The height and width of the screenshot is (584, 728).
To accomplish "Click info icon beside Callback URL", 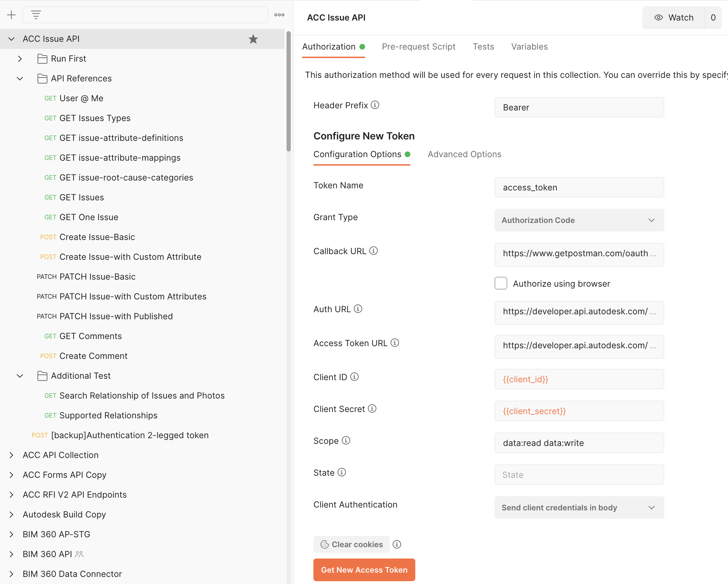I will pos(374,251).
